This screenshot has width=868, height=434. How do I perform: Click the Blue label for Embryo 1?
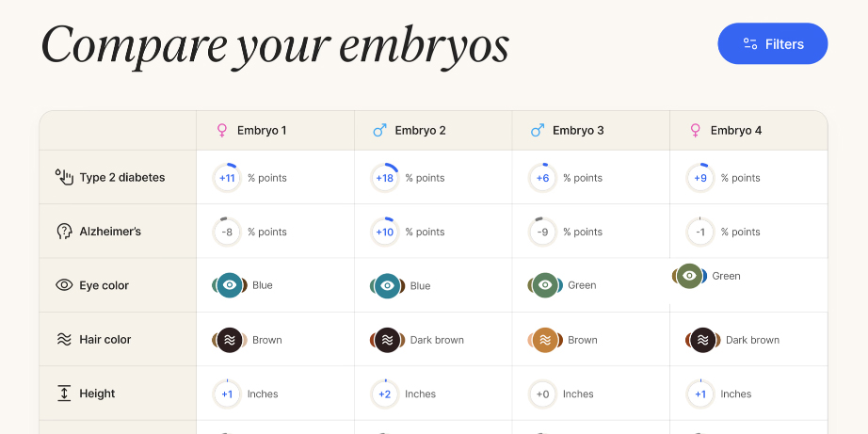tap(263, 285)
